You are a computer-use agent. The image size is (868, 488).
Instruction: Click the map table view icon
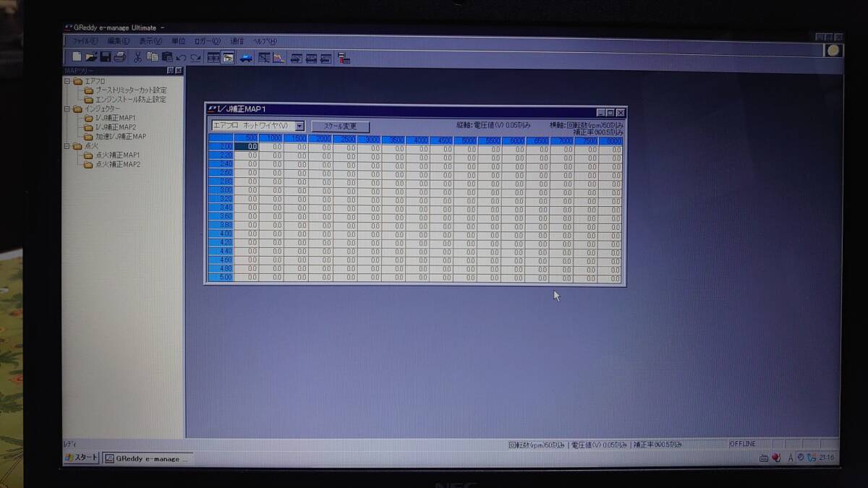point(264,59)
